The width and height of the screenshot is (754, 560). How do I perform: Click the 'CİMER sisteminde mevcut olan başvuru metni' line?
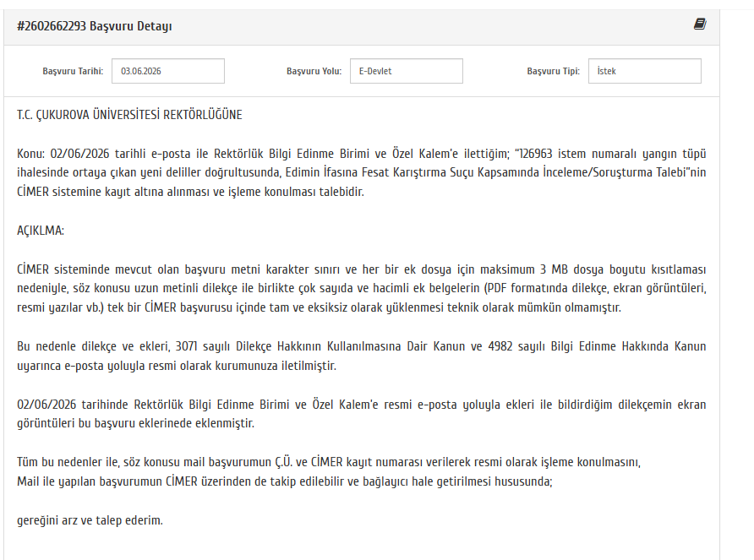pos(361,269)
